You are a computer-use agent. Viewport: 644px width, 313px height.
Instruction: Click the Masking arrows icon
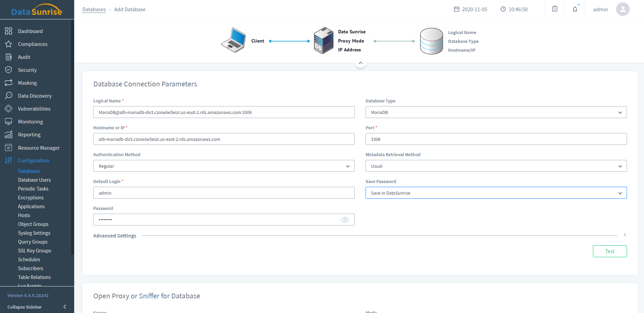9,83
